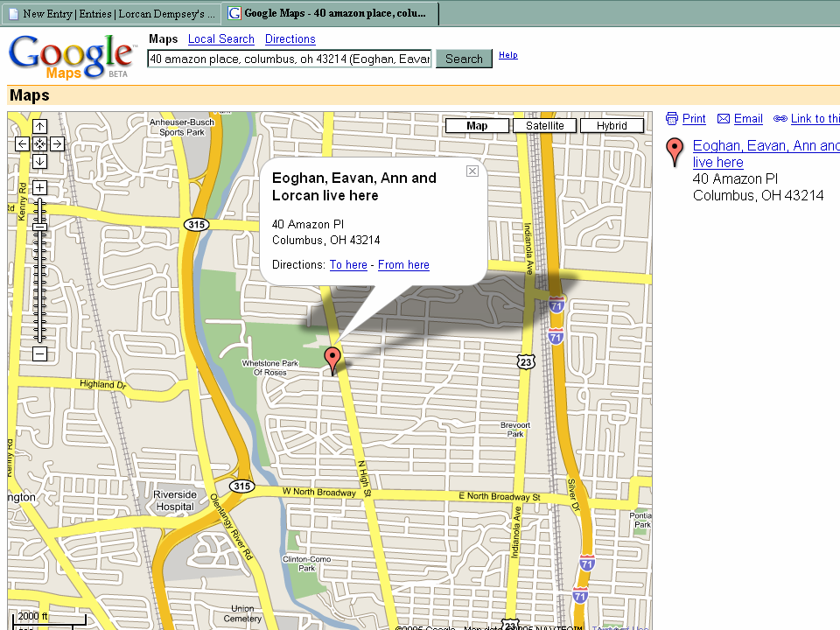Click the red marker pin on the map
840x630 pixels.
[332, 360]
